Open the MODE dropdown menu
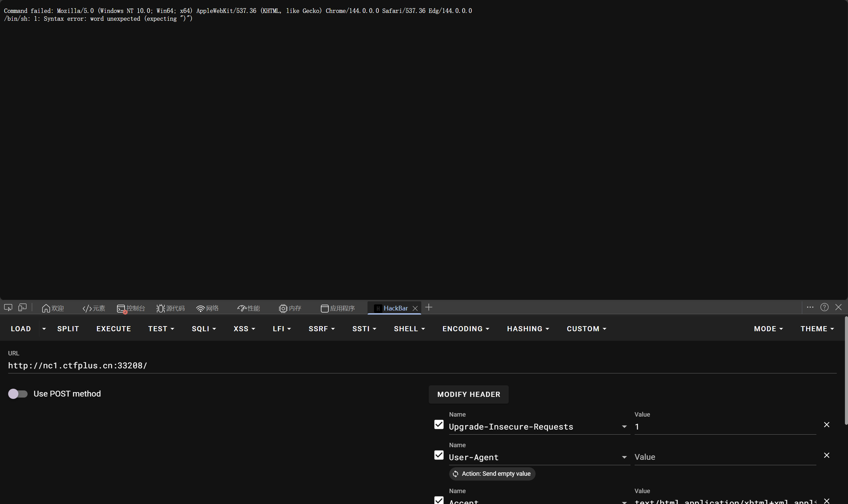The image size is (848, 504). [x=768, y=329]
